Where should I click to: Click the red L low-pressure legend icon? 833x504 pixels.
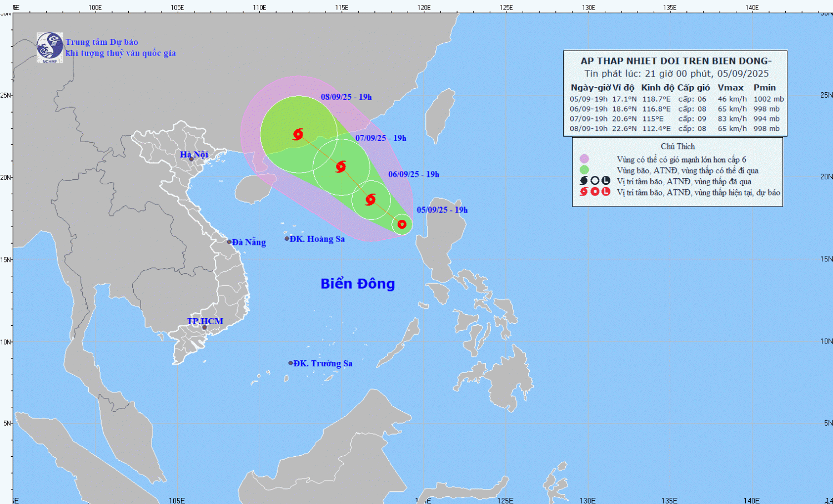[606, 192]
